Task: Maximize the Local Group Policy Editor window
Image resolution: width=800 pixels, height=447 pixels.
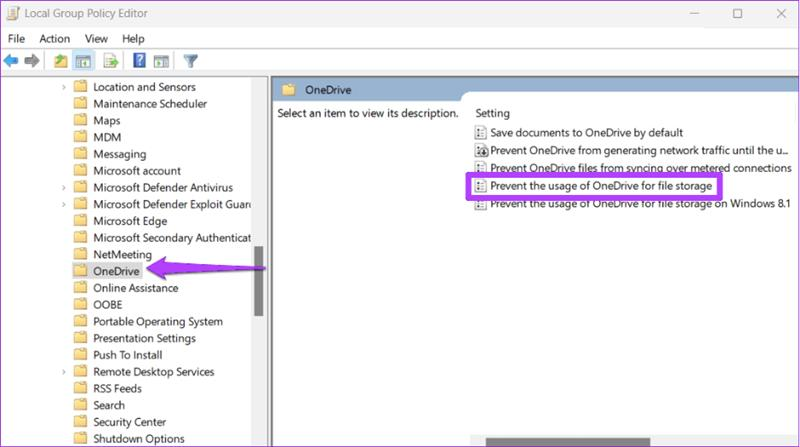Action: 737,14
